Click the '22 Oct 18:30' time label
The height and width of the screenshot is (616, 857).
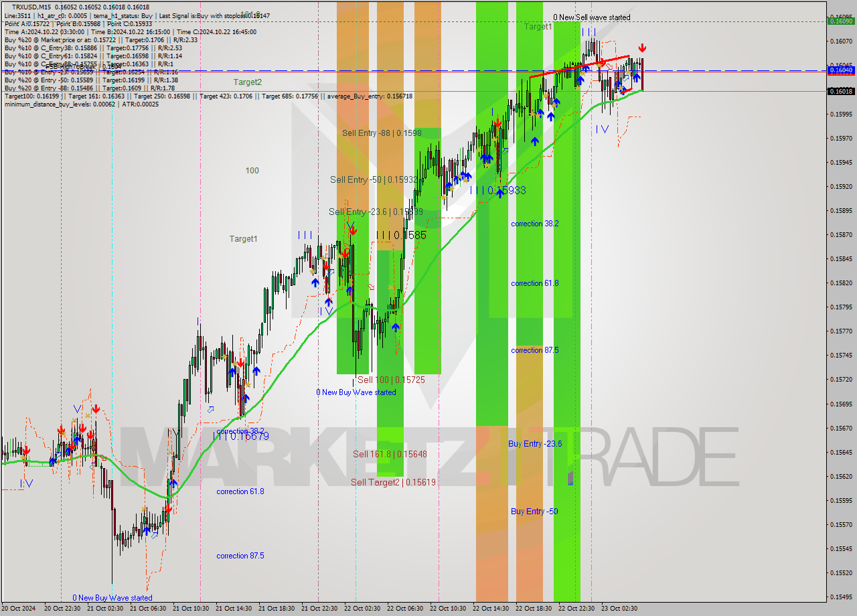(x=534, y=609)
